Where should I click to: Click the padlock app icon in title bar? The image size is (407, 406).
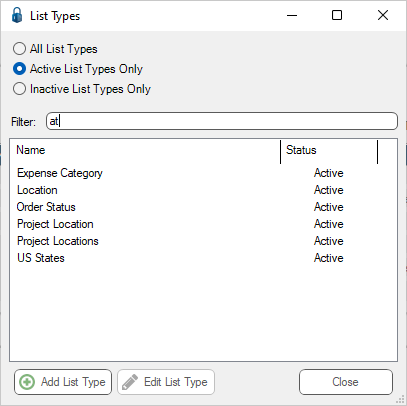[17, 15]
